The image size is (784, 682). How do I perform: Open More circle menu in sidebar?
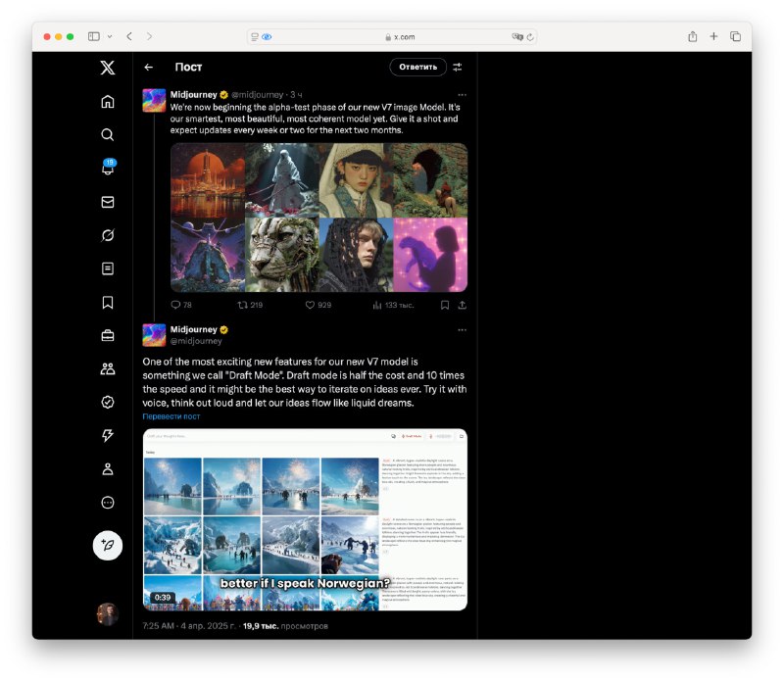click(108, 503)
